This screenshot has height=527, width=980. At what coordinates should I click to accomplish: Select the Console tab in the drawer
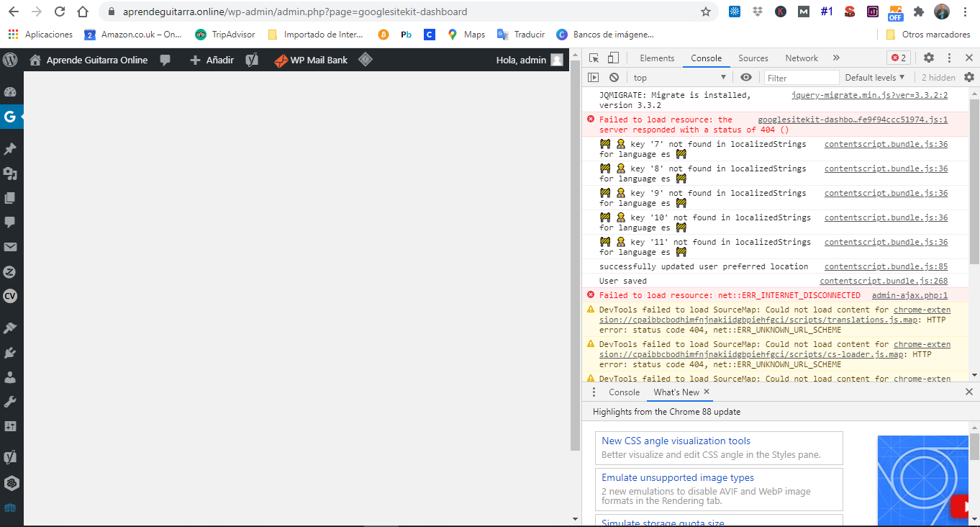[x=624, y=392]
